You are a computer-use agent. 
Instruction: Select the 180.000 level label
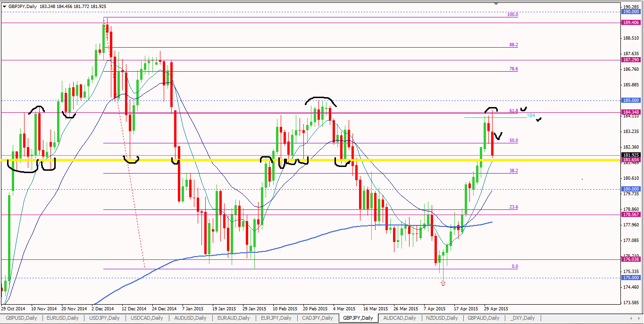tap(631, 189)
